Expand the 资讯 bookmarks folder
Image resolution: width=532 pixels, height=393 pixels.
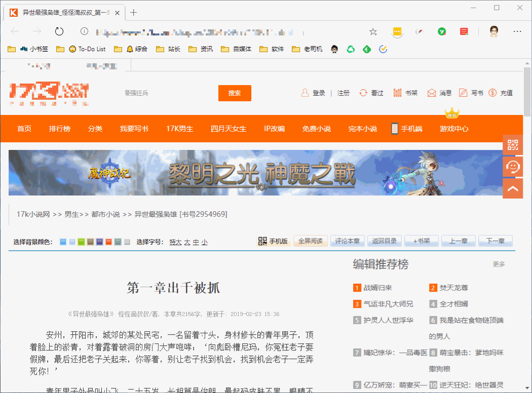click(201, 49)
